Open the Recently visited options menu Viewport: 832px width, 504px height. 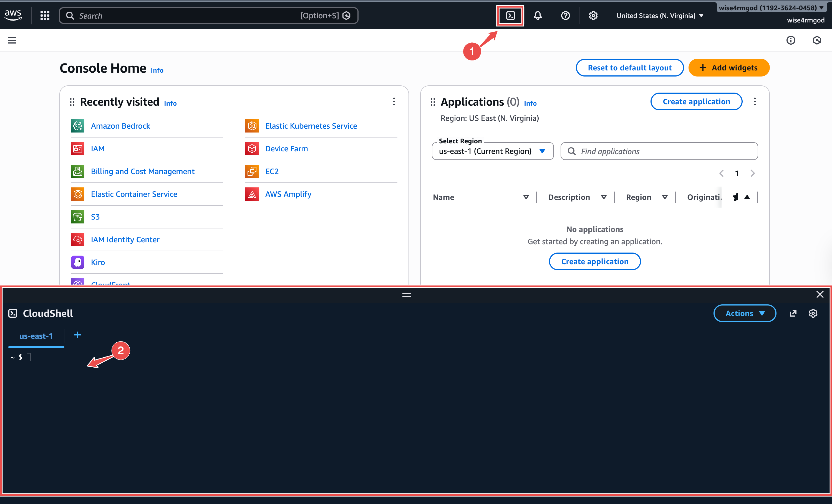click(394, 101)
